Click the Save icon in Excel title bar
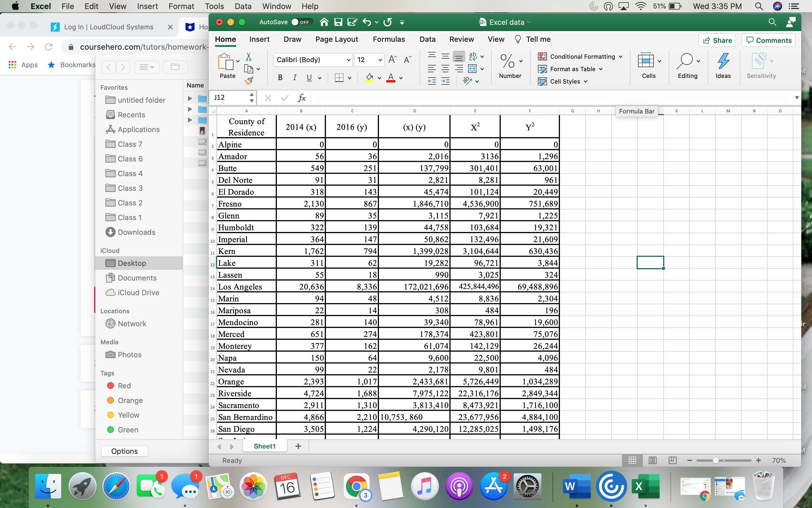Image resolution: width=812 pixels, height=508 pixels. click(338, 22)
